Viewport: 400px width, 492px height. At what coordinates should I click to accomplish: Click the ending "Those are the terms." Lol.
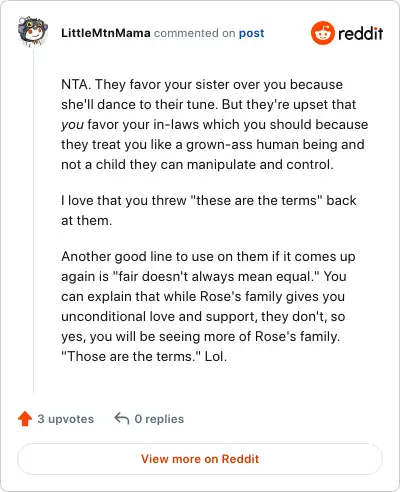[144, 356]
